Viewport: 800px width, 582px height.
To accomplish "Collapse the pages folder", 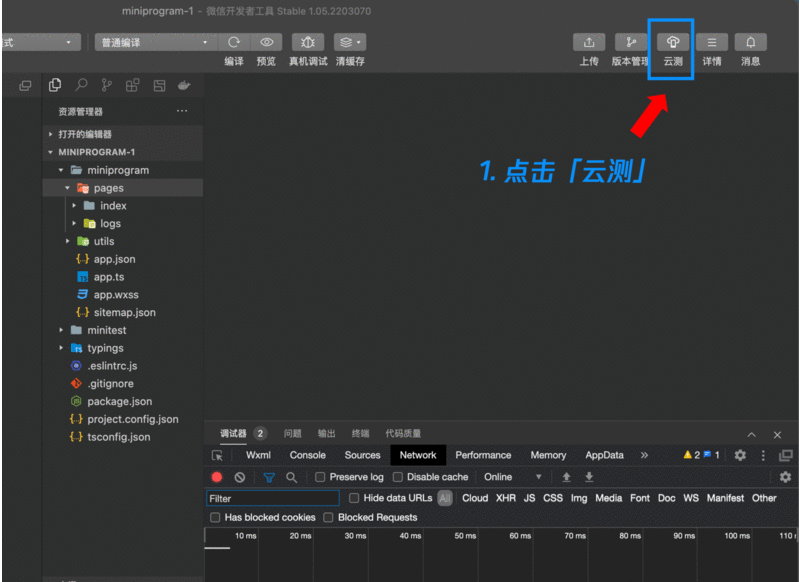I will [x=67, y=188].
